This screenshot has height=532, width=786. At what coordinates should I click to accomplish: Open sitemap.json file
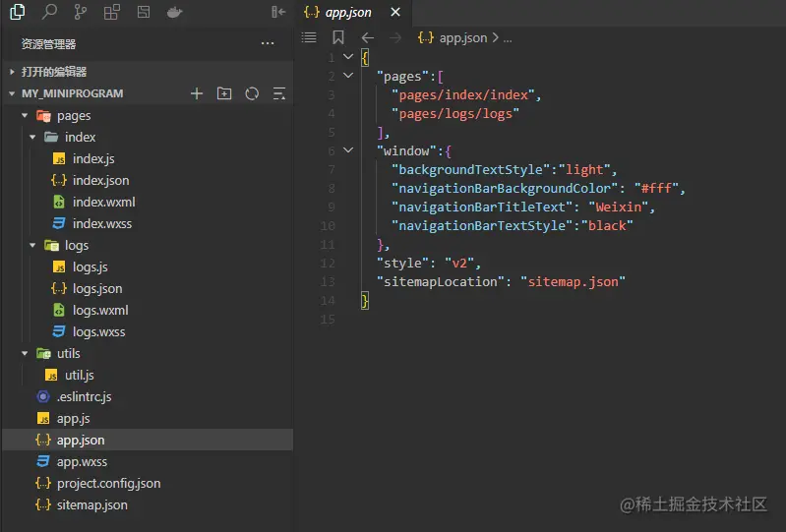pyautogui.click(x=92, y=504)
